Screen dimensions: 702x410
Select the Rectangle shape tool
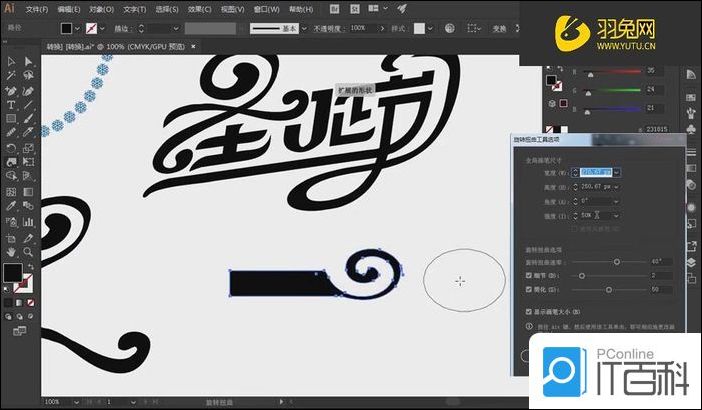point(10,118)
